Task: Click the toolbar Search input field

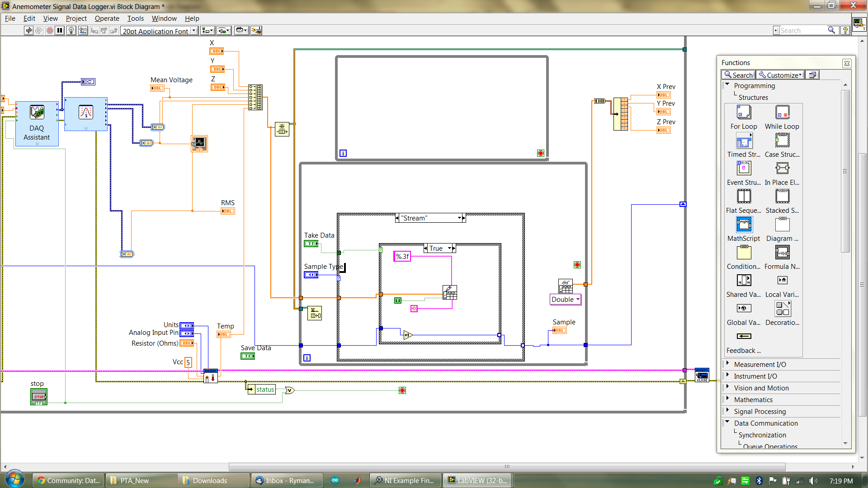Action: pyautogui.click(x=803, y=30)
